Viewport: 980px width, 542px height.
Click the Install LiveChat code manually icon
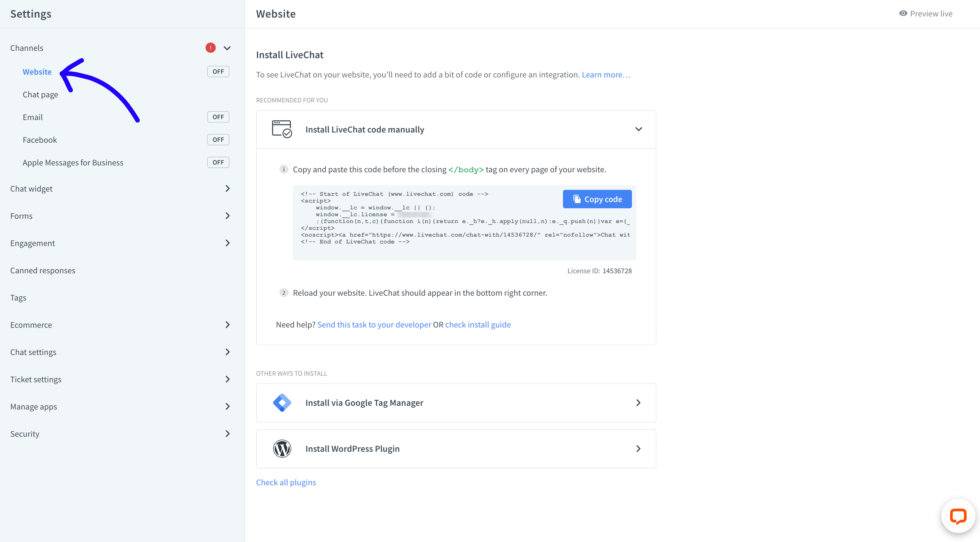(x=282, y=129)
